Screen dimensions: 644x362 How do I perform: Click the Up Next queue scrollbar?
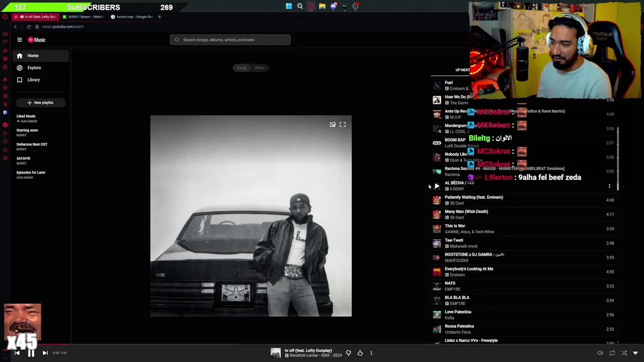[x=617, y=159]
